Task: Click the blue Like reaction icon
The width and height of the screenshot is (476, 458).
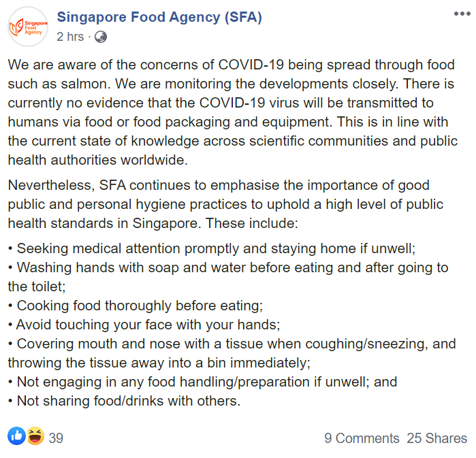Action: click(x=16, y=436)
